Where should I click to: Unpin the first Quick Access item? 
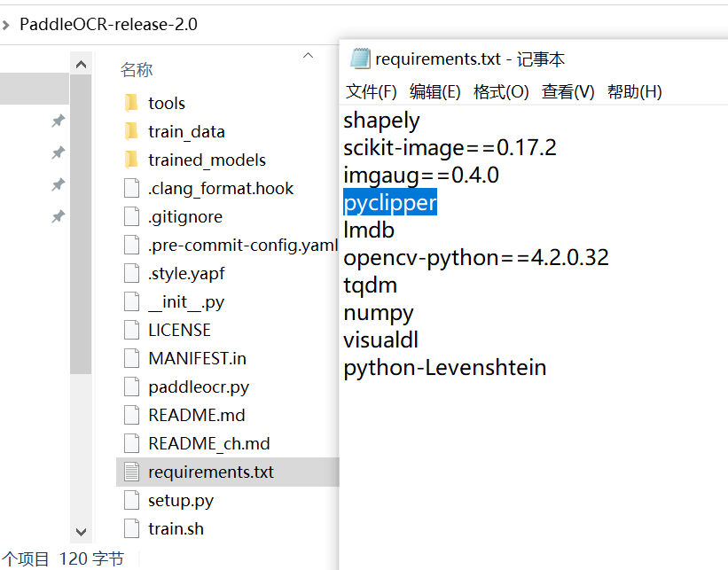pos(58,121)
